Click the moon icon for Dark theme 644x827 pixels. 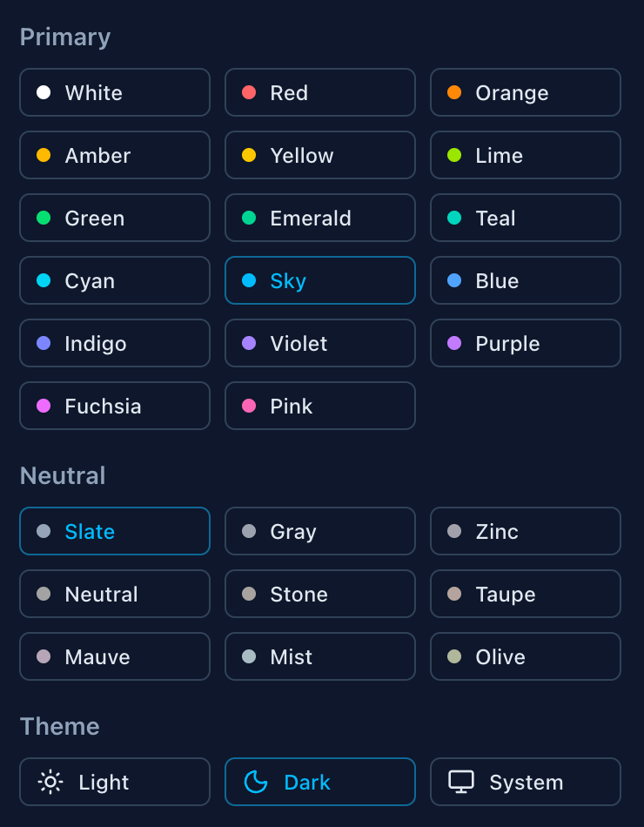point(256,782)
